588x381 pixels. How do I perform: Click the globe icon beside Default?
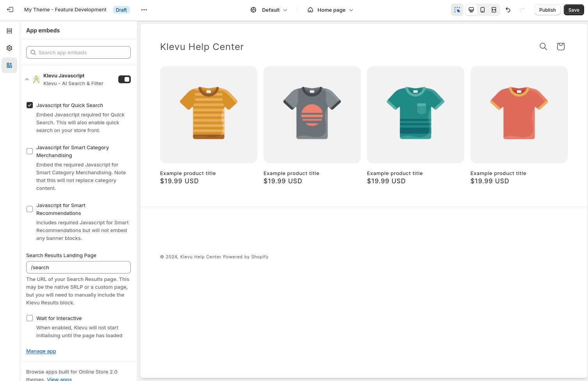(253, 10)
